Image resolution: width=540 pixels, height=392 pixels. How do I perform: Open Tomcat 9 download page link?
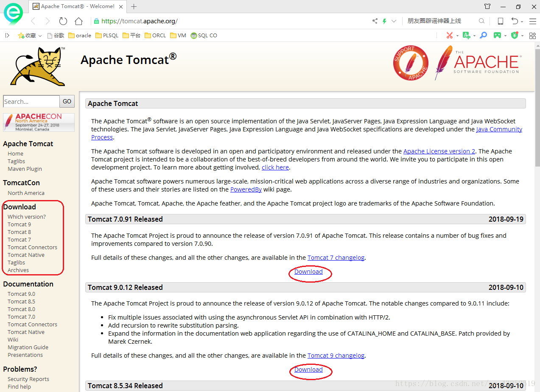coord(19,224)
